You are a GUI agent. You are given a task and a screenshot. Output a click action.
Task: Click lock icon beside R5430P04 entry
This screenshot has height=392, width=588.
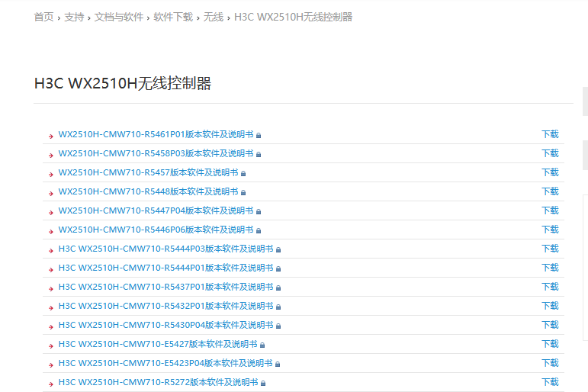tap(278, 326)
